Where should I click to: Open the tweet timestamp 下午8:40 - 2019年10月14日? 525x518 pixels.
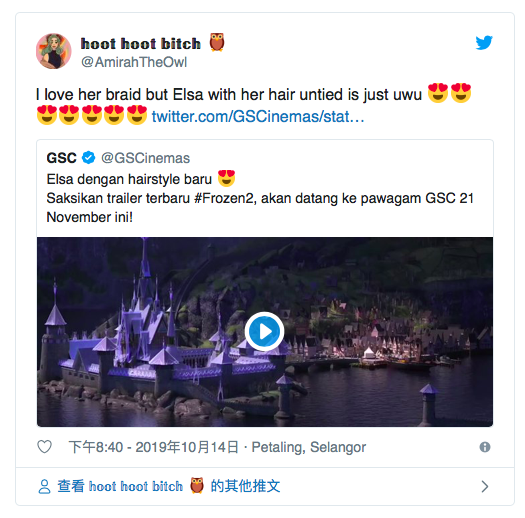[154, 447]
